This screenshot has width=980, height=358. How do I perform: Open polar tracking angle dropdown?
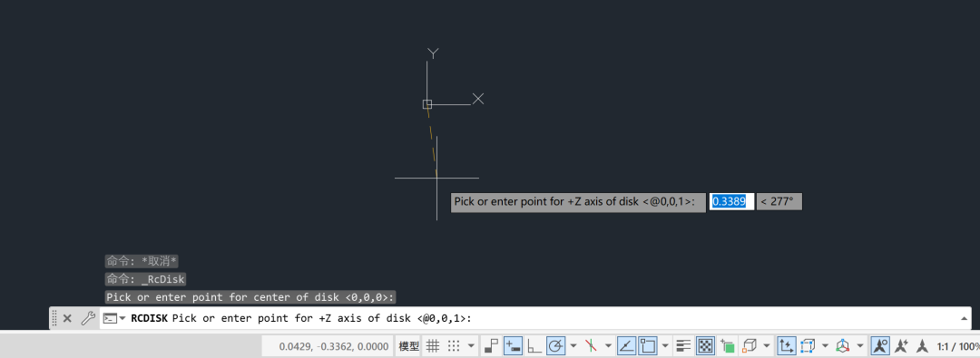573,345
